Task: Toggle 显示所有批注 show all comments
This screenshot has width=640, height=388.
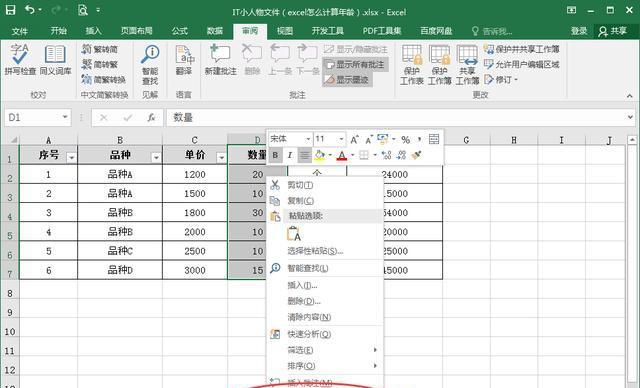Action: click(355, 64)
